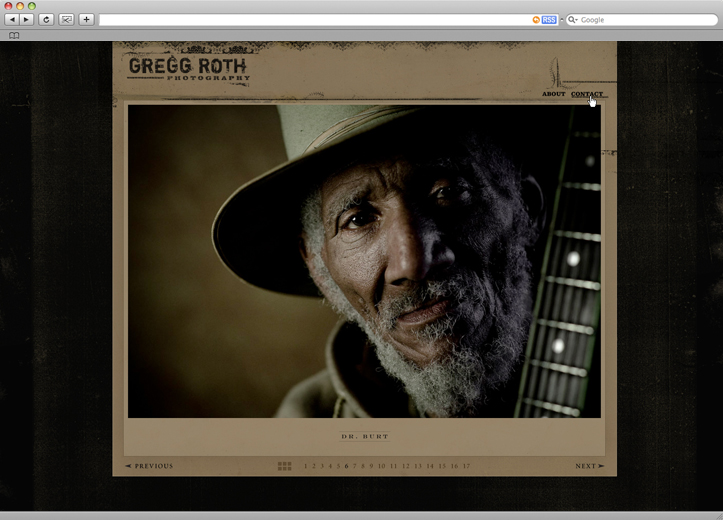Jump to photo number 10
The width and height of the screenshot is (723, 520).
click(381, 466)
